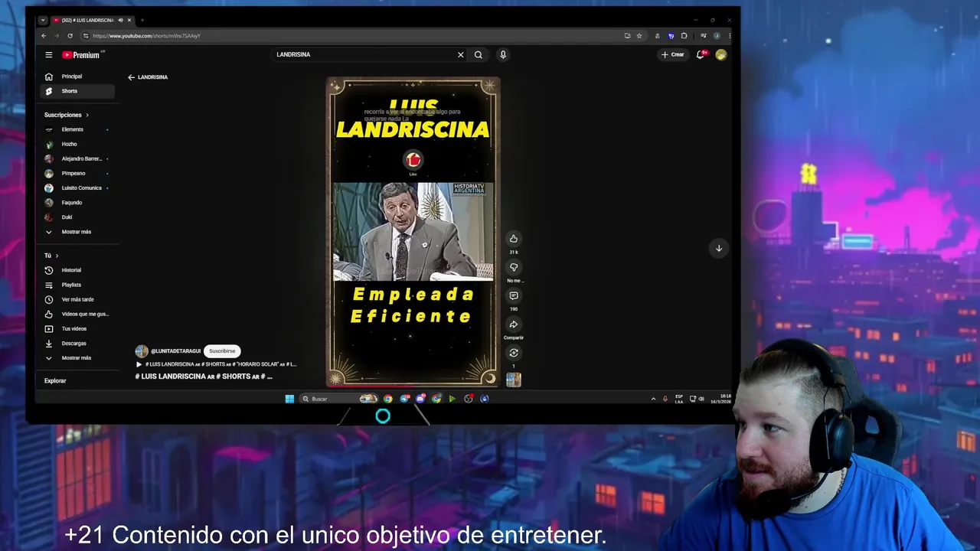This screenshot has height=551, width=980.
Task: Reload the page in the browser
Action: click(x=70, y=36)
